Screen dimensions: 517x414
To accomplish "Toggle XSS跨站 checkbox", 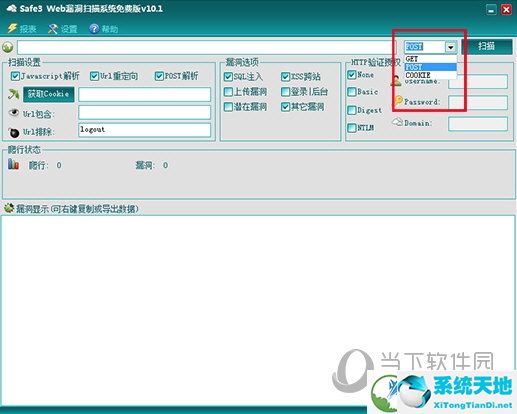I will tap(285, 77).
